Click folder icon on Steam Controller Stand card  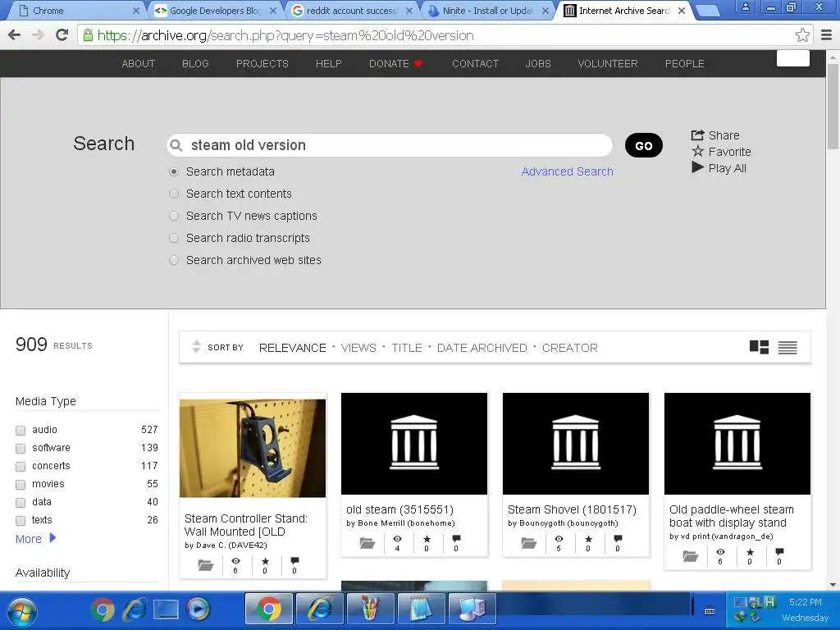click(x=206, y=565)
